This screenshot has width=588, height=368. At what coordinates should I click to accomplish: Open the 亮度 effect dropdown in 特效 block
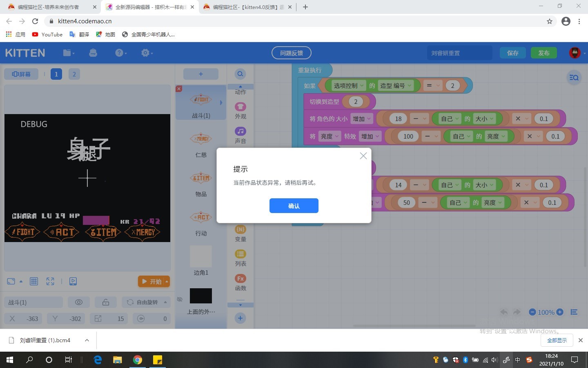[330, 136]
